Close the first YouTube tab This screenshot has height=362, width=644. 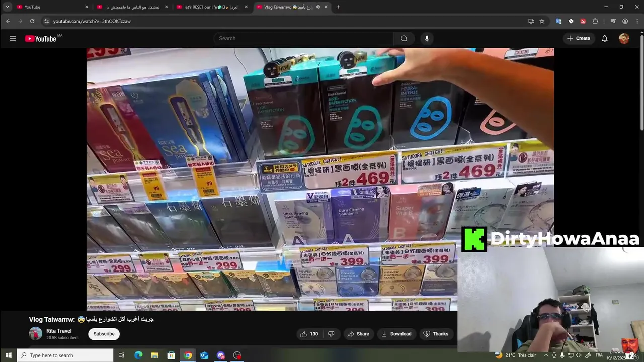point(86,7)
